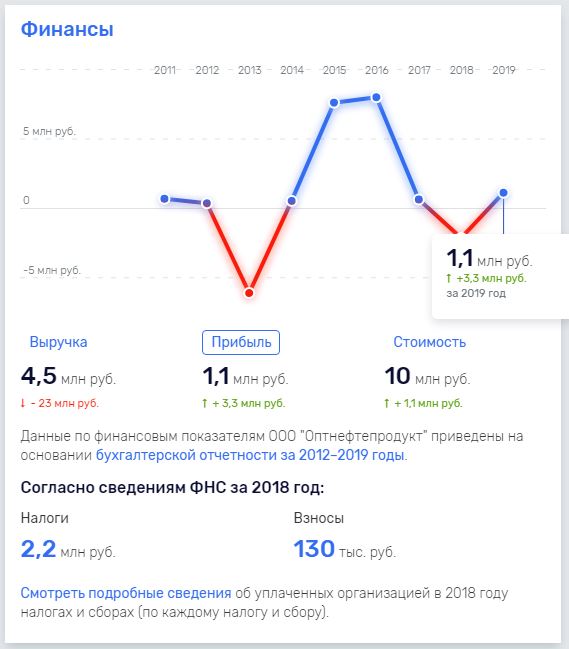Select the 2016 peak data point

tap(376, 98)
